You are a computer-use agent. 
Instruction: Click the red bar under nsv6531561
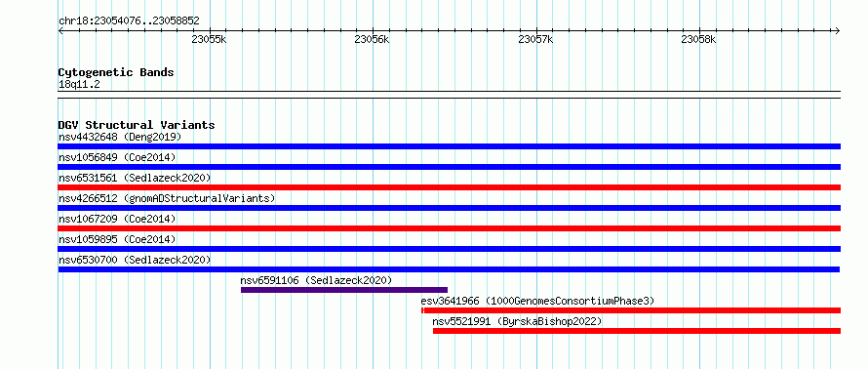[449, 187]
